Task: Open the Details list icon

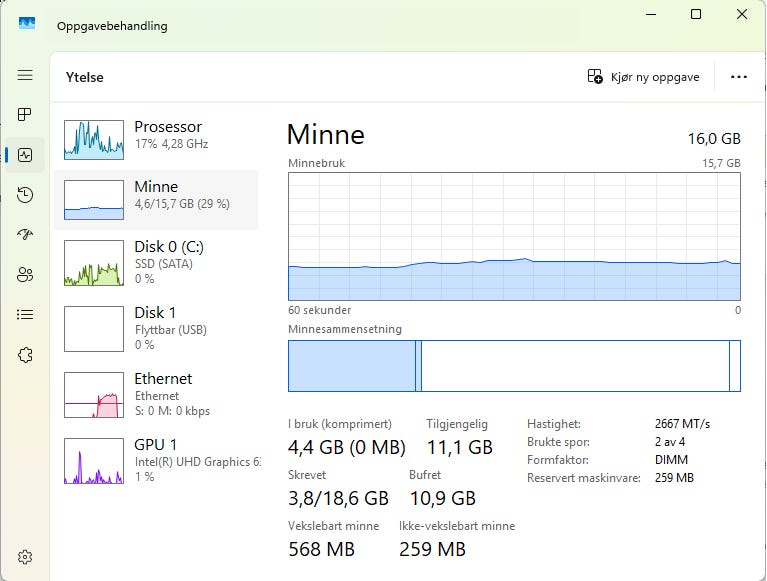Action: (x=25, y=314)
